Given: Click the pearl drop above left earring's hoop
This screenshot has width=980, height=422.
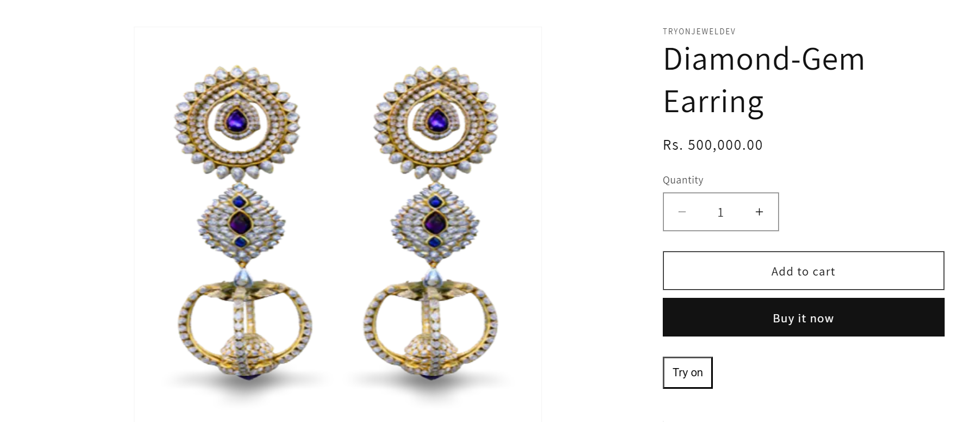Looking at the screenshot, I should (x=241, y=278).
